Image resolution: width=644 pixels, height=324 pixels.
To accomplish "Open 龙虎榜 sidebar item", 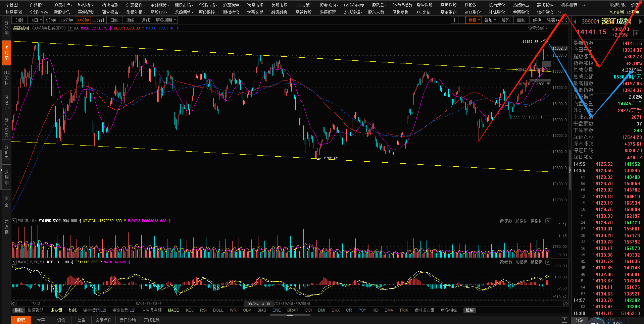I will (6, 227).
